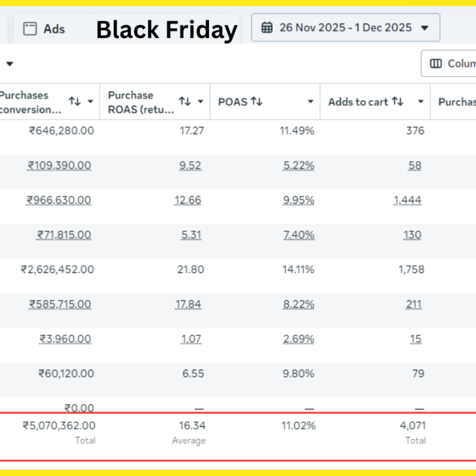Sort by Adds to cart arrows

pyautogui.click(x=398, y=101)
